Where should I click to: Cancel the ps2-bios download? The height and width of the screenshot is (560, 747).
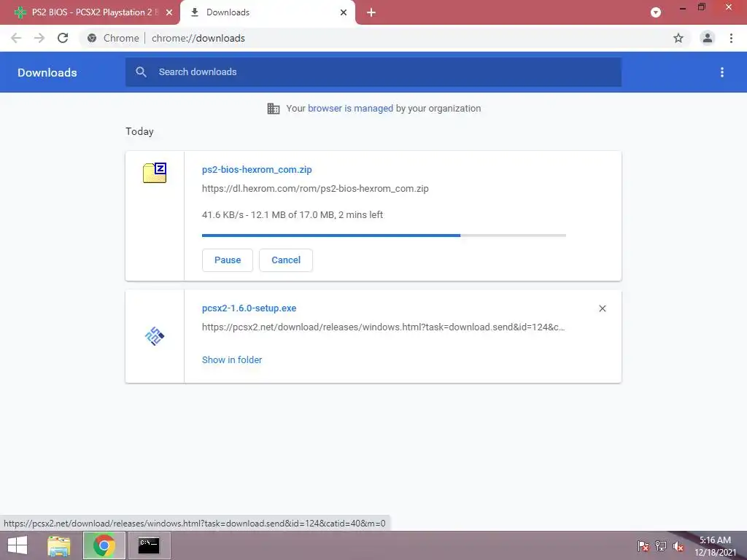click(286, 260)
